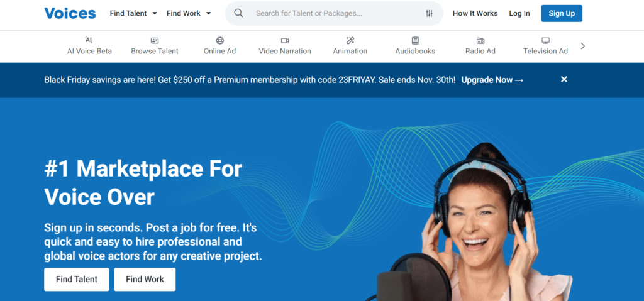Image resolution: width=644 pixels, height=301 pixels.
Task: Open the Find Talent menu
Action: click(x=133, y=13)
